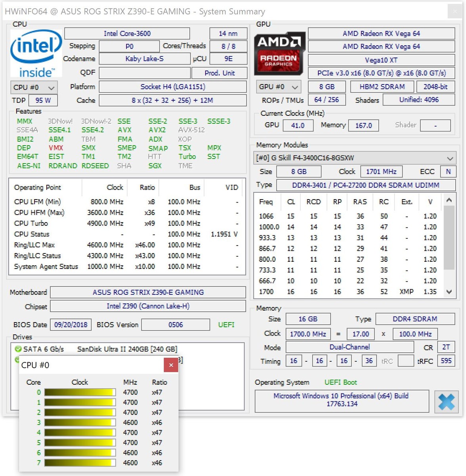Click the Intel Z390 (Cannon Lake-H) chipset field

[x=148, y=306]
